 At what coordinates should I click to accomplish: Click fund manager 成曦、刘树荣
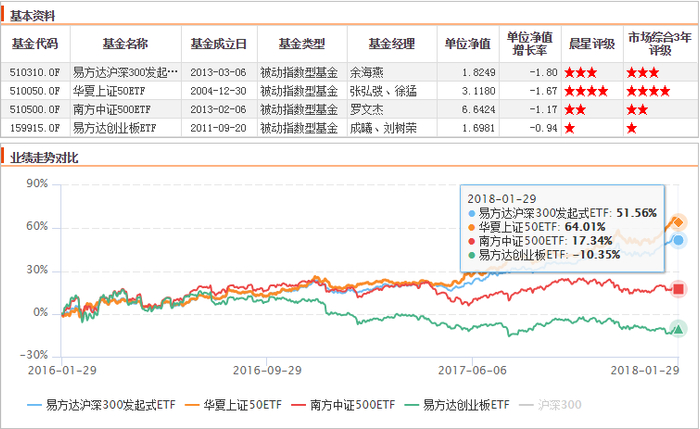point(383,128)
